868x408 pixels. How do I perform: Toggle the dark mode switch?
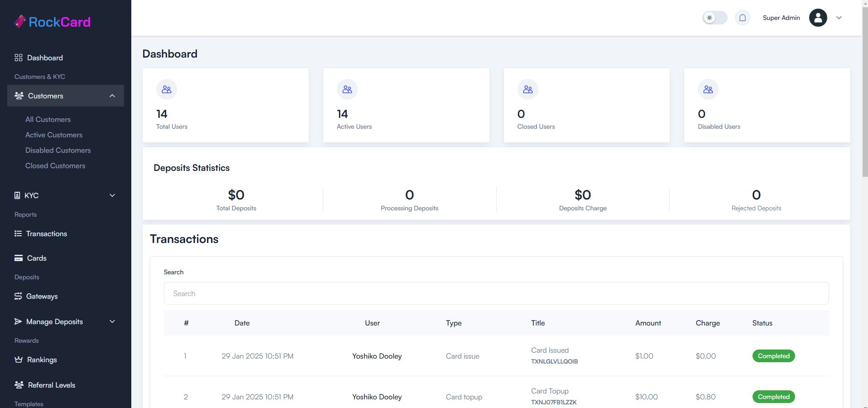click(x=715, y=18)
